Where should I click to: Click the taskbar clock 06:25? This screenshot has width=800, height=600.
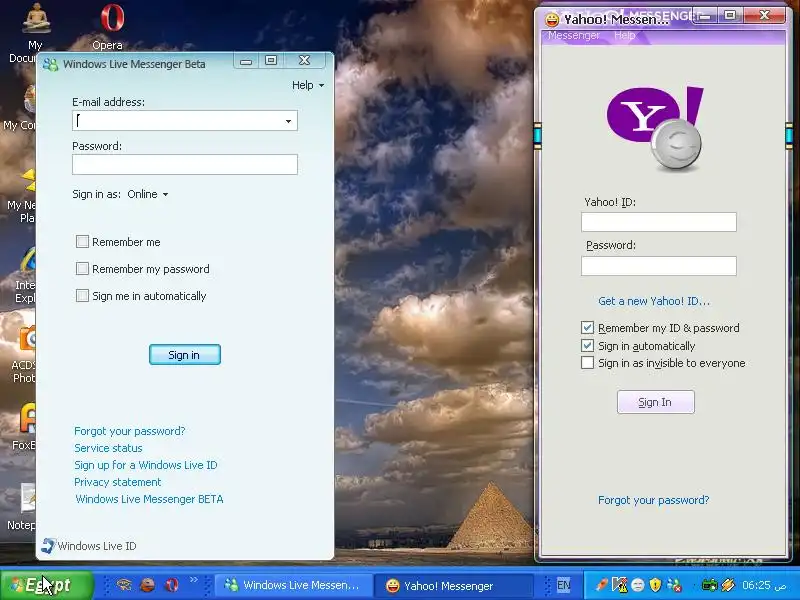click(x=764, y=585)
